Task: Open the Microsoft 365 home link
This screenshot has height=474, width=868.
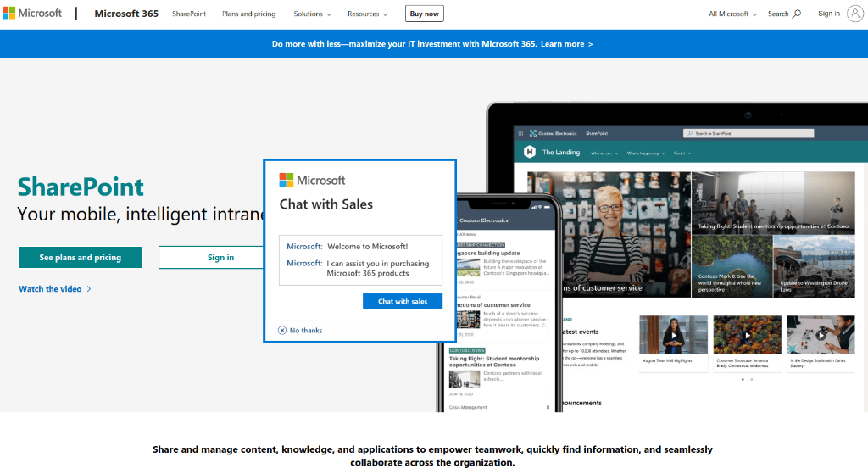Action: [126, 14]
